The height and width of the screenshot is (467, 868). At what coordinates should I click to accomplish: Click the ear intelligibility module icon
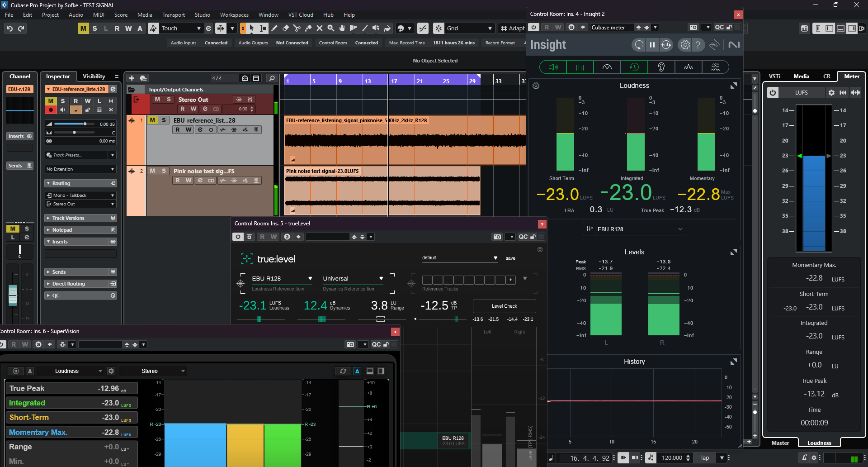point(661,67)
